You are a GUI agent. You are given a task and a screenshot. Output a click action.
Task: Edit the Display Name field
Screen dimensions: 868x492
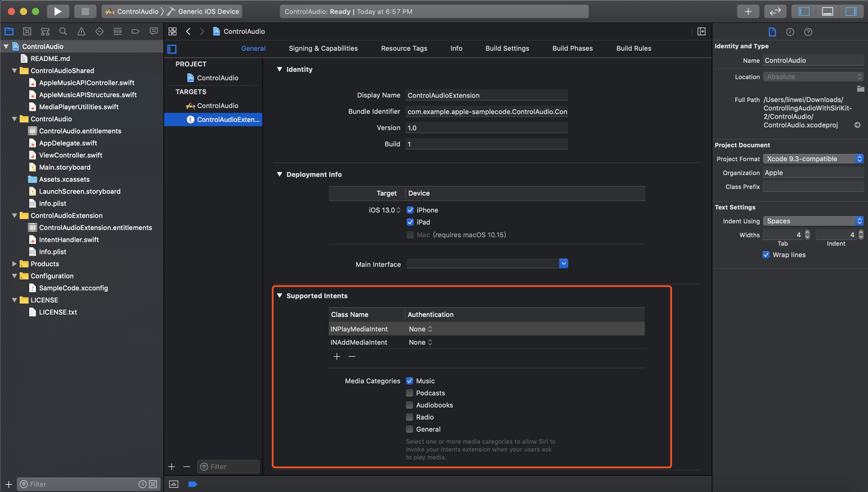pos(487,96)
